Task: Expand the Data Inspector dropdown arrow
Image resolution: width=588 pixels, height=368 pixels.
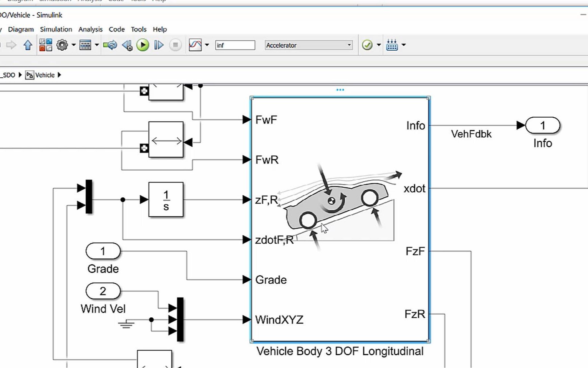Action: point(207,45)
